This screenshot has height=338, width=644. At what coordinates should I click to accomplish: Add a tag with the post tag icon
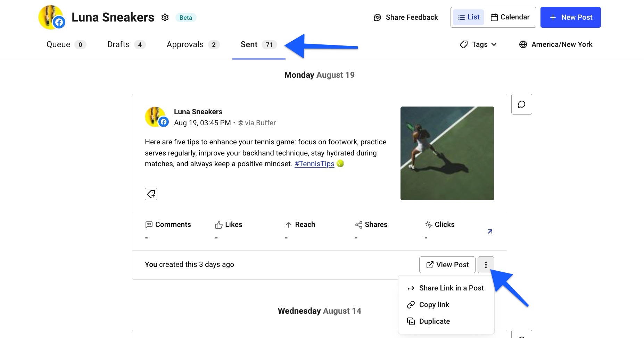tap(151, 194)
